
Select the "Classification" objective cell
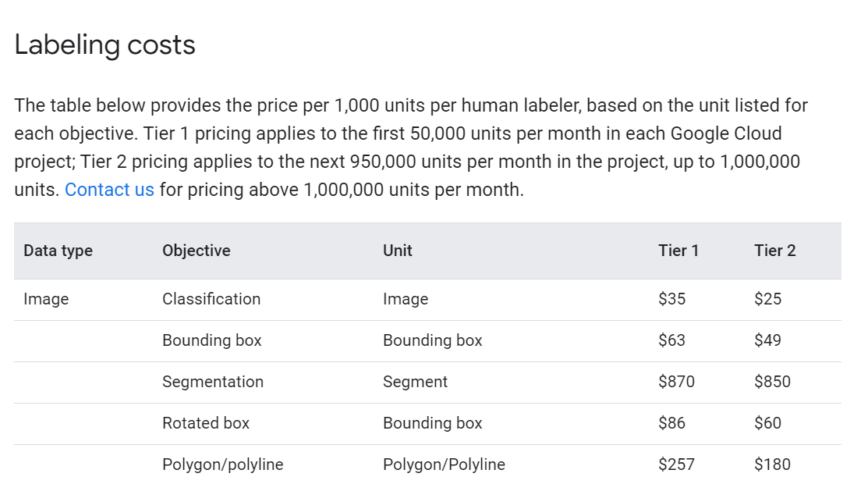point(211,299)
